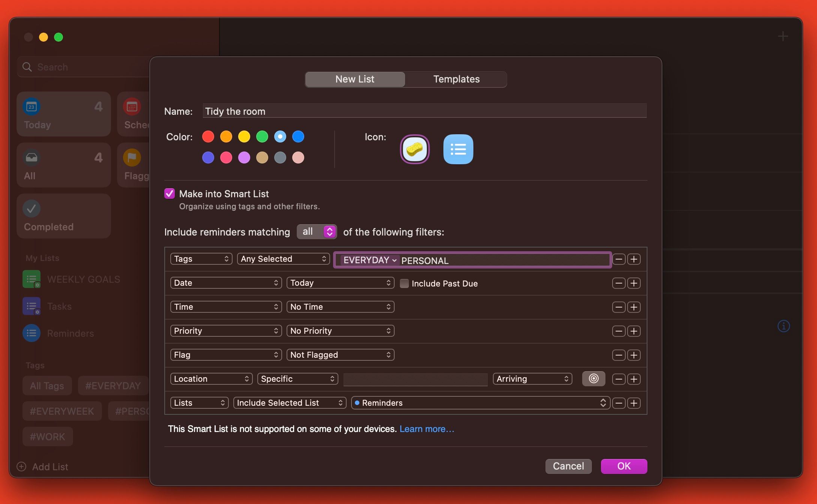Remove the Flag filter with minus control
Screen dimensions: 817x504
(x=619, y=355)
